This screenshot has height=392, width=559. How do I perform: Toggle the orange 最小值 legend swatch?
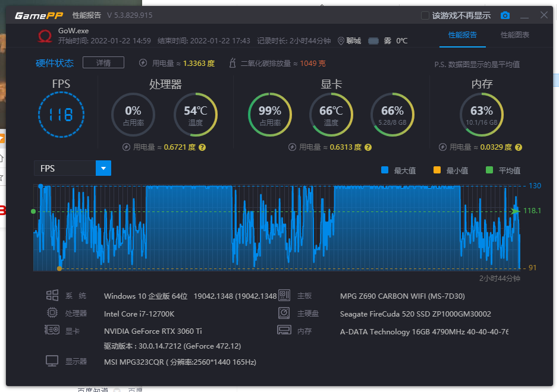pyautogui.click(x=437, y=170)
